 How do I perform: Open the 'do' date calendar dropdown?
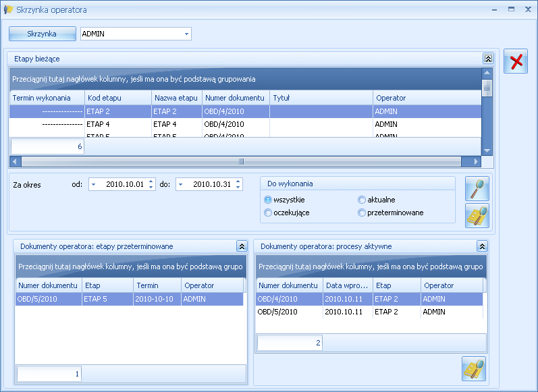click(x=180, y=184)
